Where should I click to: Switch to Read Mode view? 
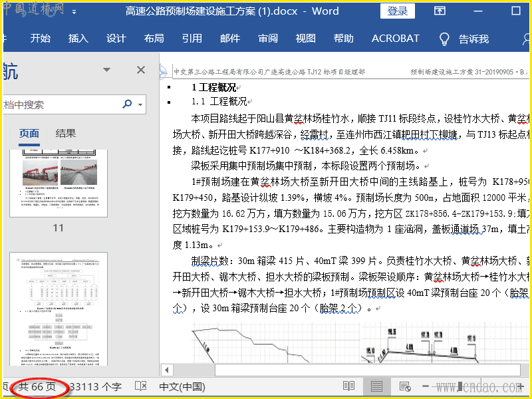tap(348, 386)
